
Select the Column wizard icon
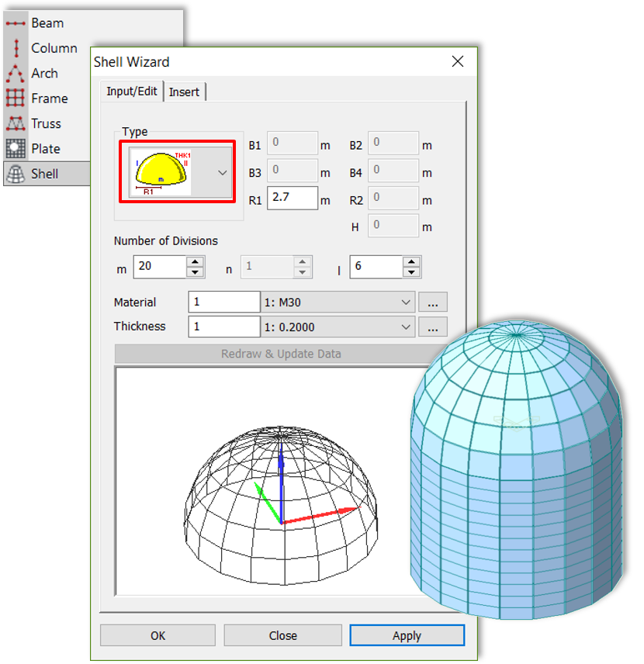pyautogui.click(x=16, y=48)
